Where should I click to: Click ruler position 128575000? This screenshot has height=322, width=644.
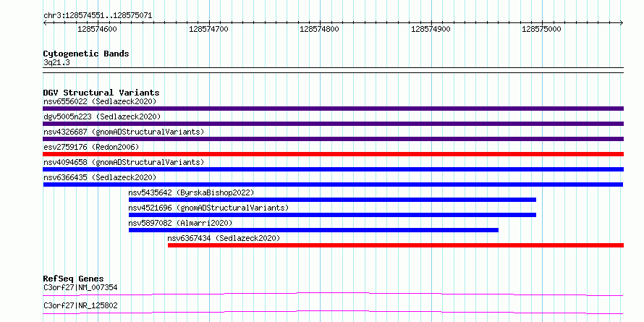click(x=541, y=29)
